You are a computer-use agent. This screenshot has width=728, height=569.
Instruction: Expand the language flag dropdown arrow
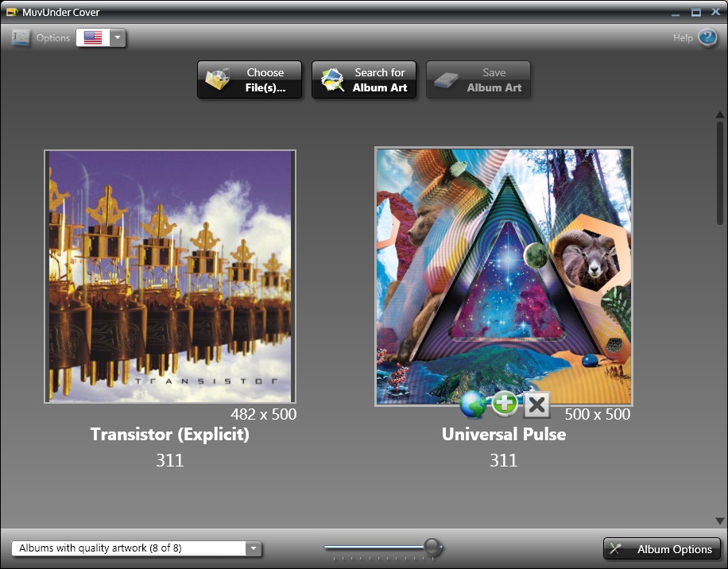point(118,37)
